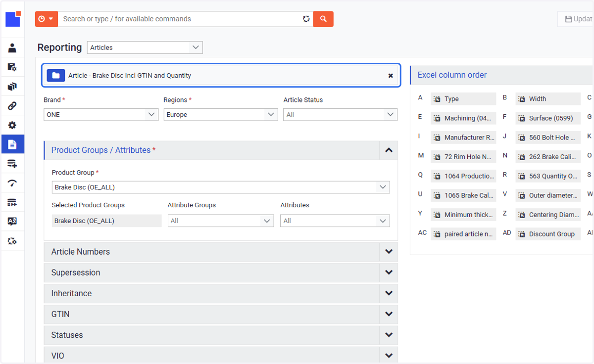The height and width of the screenshot is (364, 594).
Task: Open the Articles reporting type dropdown
Action: 145,47
